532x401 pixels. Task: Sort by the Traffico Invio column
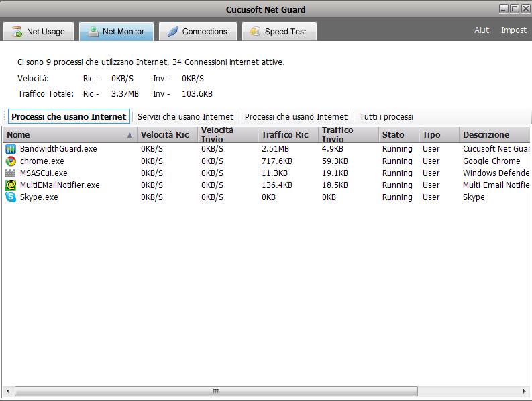(348, 135)
